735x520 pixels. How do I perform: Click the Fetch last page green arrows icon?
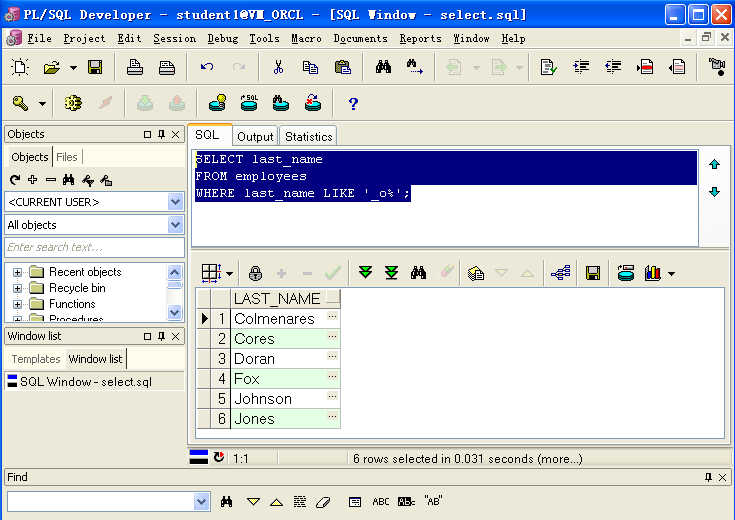(x=391, y=272)
